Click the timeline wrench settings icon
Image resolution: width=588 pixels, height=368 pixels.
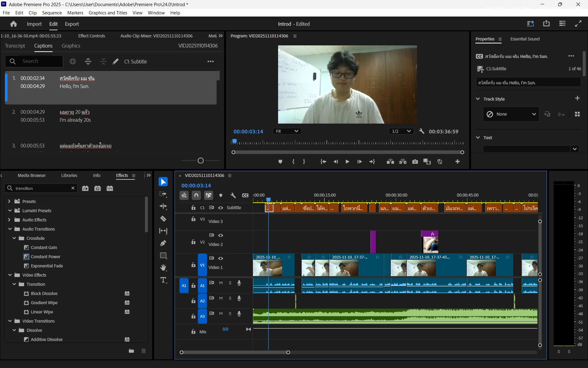click(233, 195)
